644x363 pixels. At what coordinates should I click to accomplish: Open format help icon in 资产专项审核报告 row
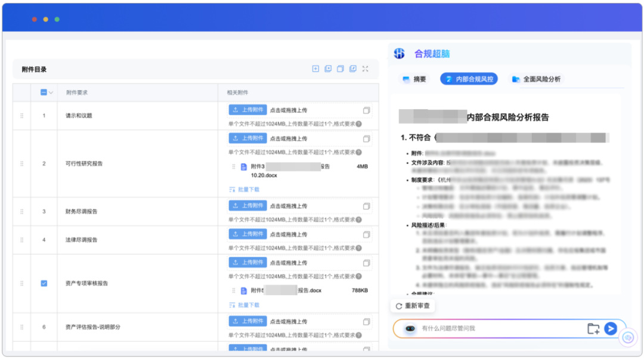(x=359, y=277)
